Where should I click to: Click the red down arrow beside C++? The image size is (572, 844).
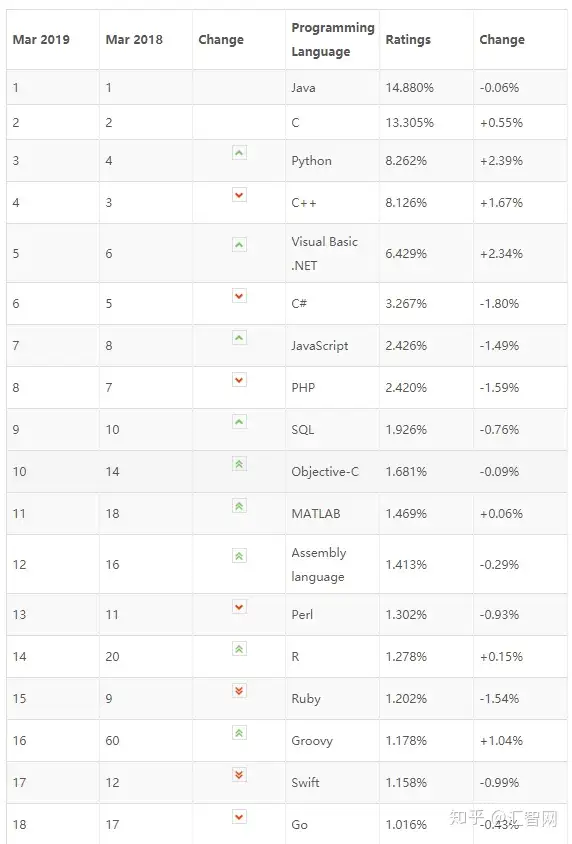coord(239,195)
